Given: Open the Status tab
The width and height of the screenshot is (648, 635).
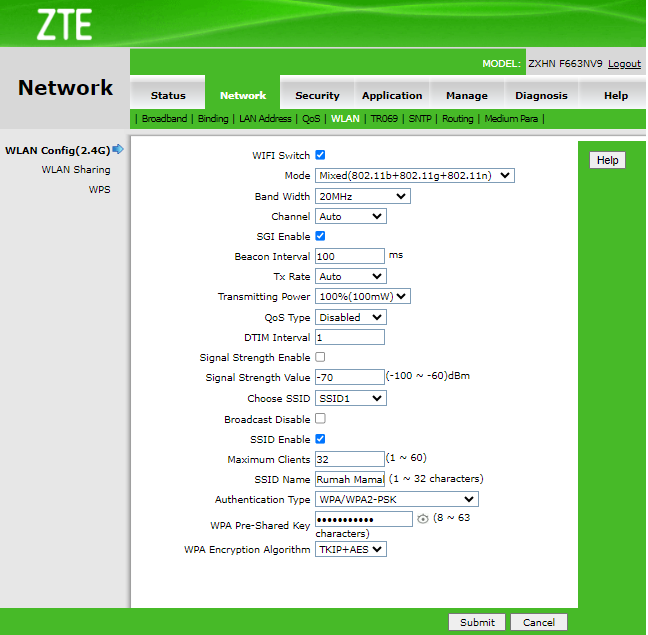Looking at the screenshot, I should coord(168,96).
